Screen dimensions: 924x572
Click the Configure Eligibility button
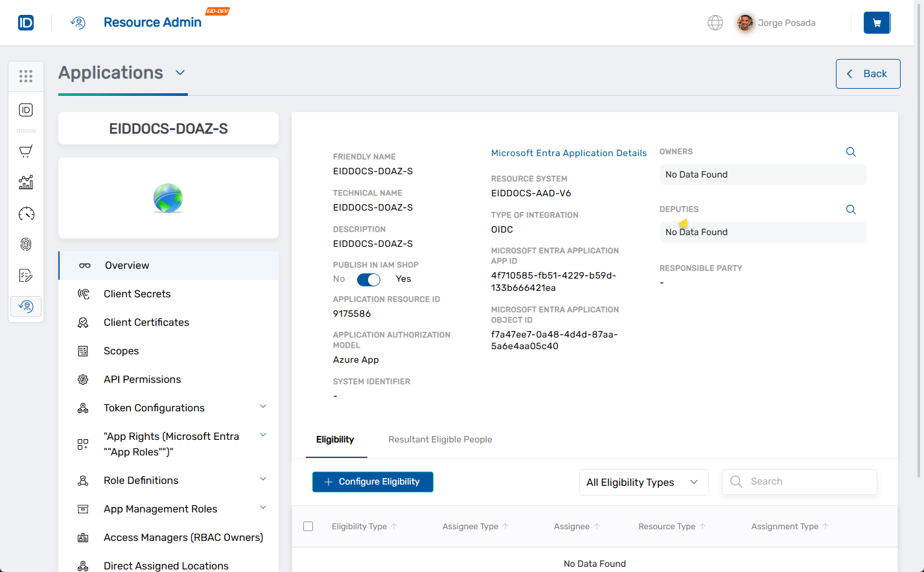click(x=373, y=482)
